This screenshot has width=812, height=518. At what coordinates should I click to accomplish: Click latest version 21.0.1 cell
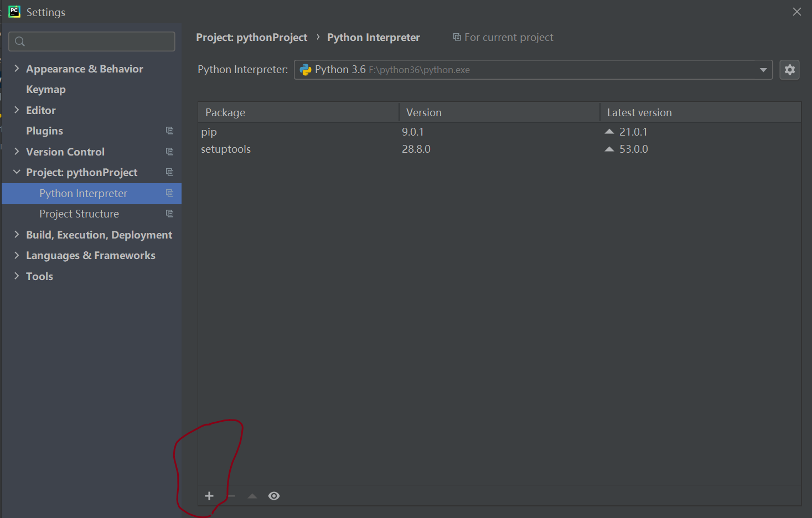[633, 132]
